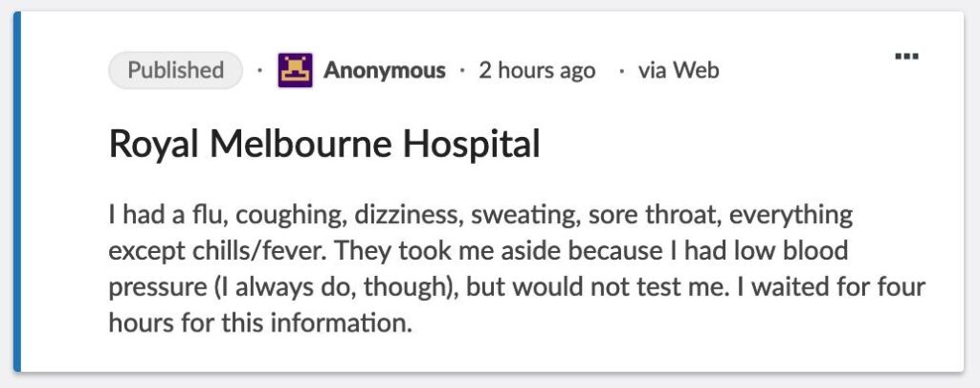This screenshot has width=980, height=388.
Task: Open the Royal Melbourne Hospital title
Action: 324,145
